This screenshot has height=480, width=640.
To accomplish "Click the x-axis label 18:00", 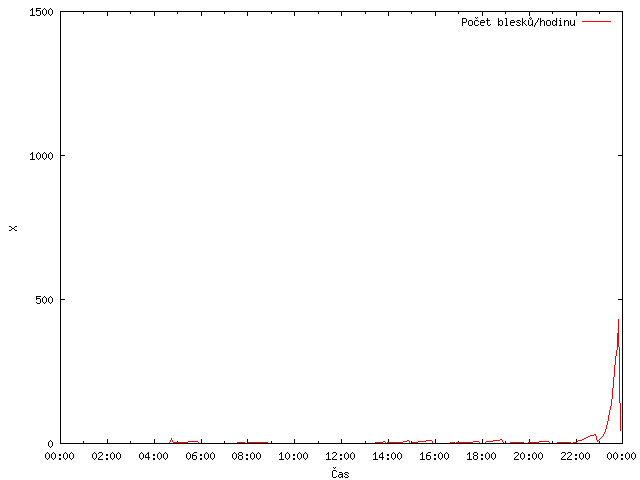I will (481, 456).
